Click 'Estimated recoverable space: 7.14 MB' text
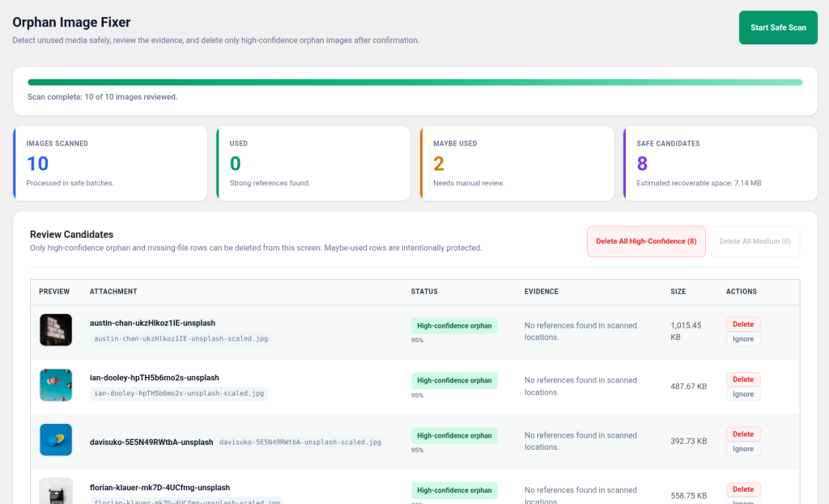This screenshot has width=829, height=504. (699, 184)
